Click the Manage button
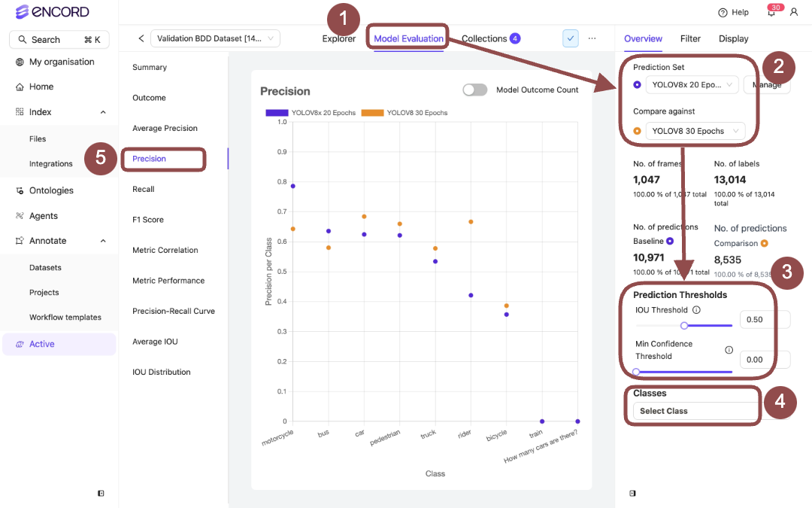Image resolution: width=812 pixels, height=508 pixels. [x=767, y=84]
